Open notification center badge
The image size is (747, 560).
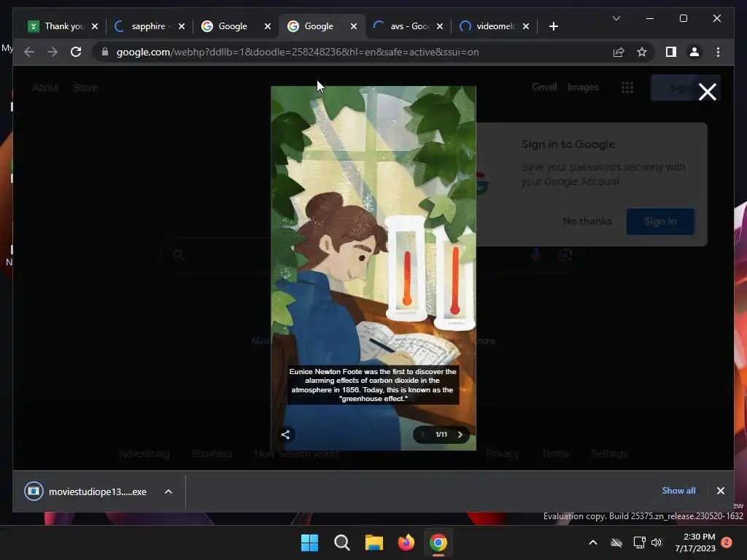(x=727, y=542)
